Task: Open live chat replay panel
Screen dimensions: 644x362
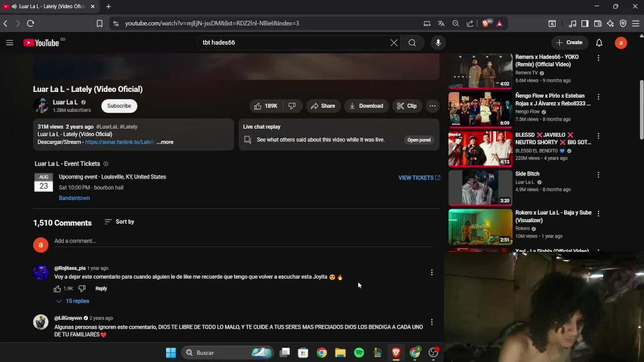Action: (x=419, y=140)
